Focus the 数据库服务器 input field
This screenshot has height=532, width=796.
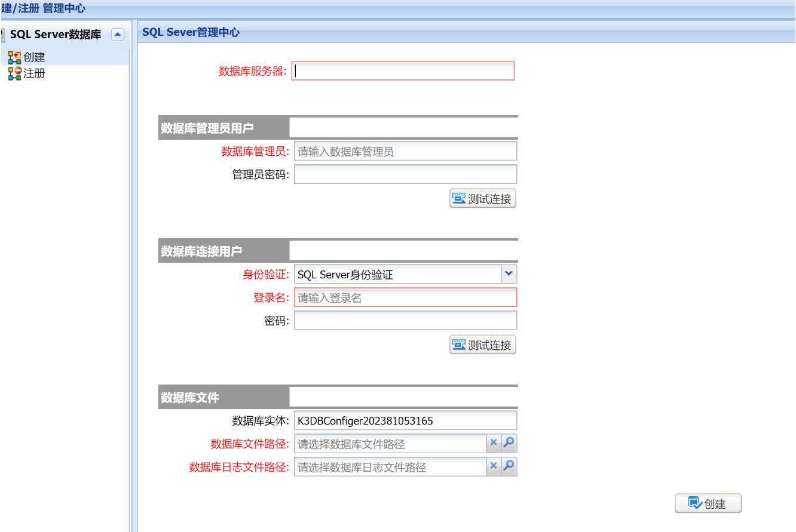pyautogui.click(x=403, y=71)
